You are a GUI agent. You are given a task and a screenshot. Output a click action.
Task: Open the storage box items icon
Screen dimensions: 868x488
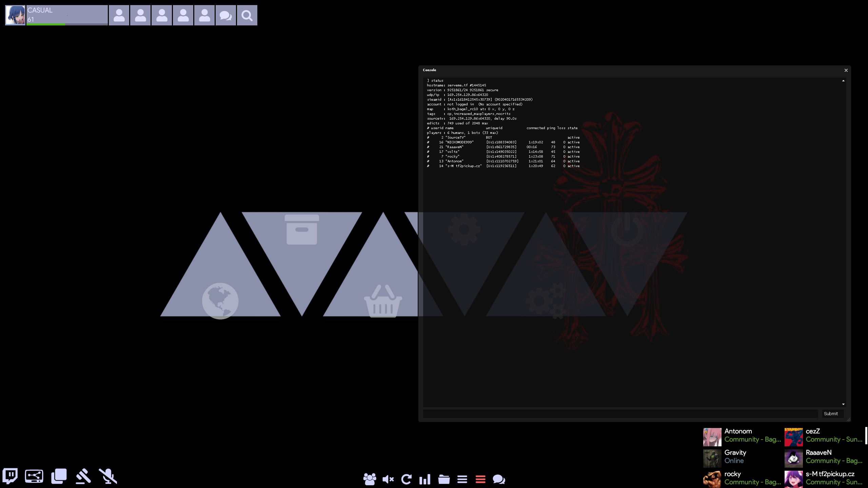(x=302, y=229)
